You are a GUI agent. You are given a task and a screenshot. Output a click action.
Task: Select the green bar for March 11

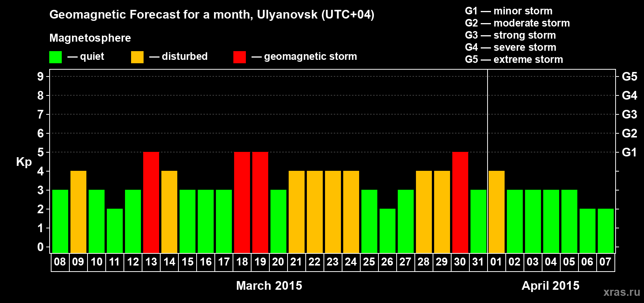tap(115, 231)
